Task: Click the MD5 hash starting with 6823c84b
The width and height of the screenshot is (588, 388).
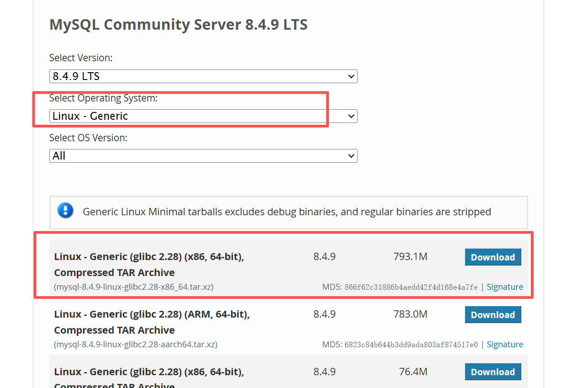Action: click(411, 345)
